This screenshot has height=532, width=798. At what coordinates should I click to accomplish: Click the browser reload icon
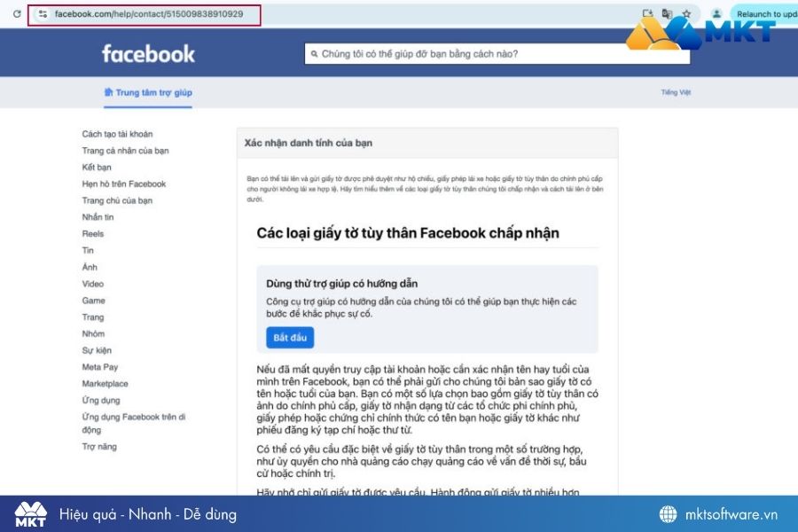17,14
